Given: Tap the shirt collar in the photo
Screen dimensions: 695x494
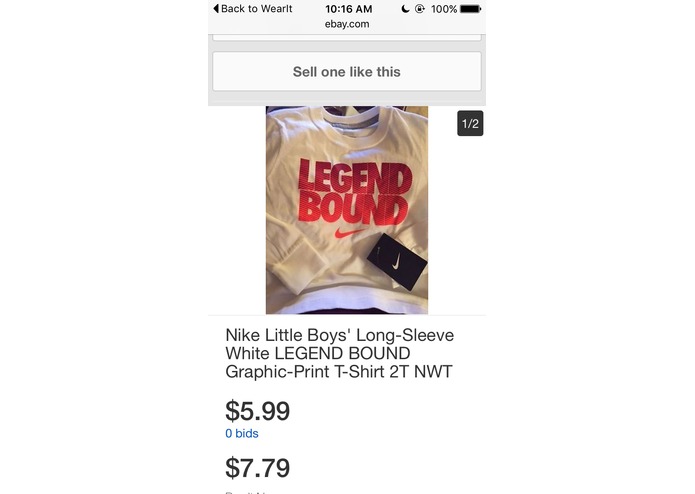Looking at the screenshot, I should click(x=349, y=118).
